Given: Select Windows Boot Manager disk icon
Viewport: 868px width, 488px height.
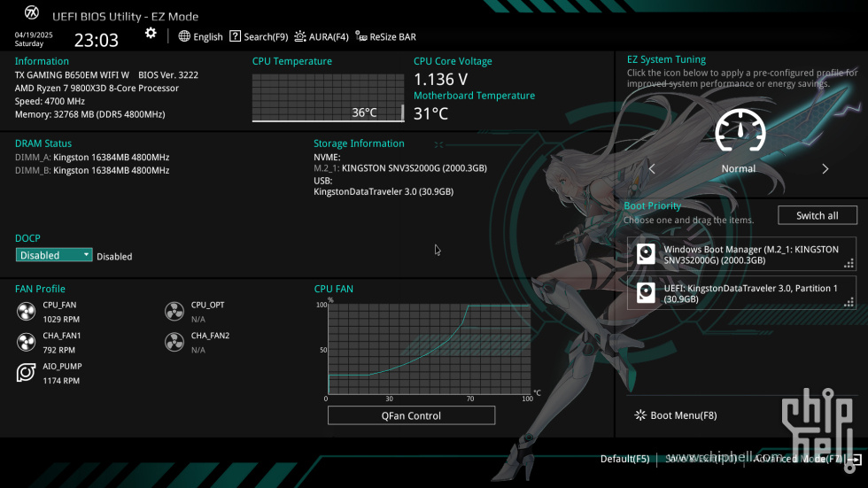Looking at the screenshot, I should [646, 254].
